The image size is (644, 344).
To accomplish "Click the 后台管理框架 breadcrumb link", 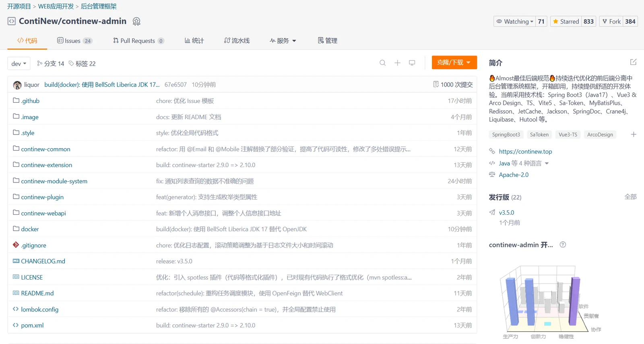I will (99, 6).
